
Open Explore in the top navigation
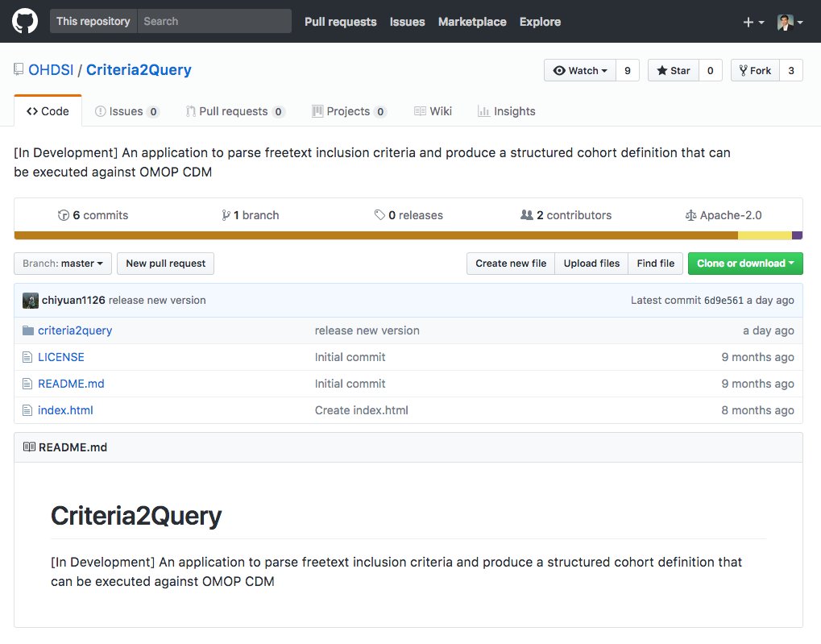(x=540, y=22)
